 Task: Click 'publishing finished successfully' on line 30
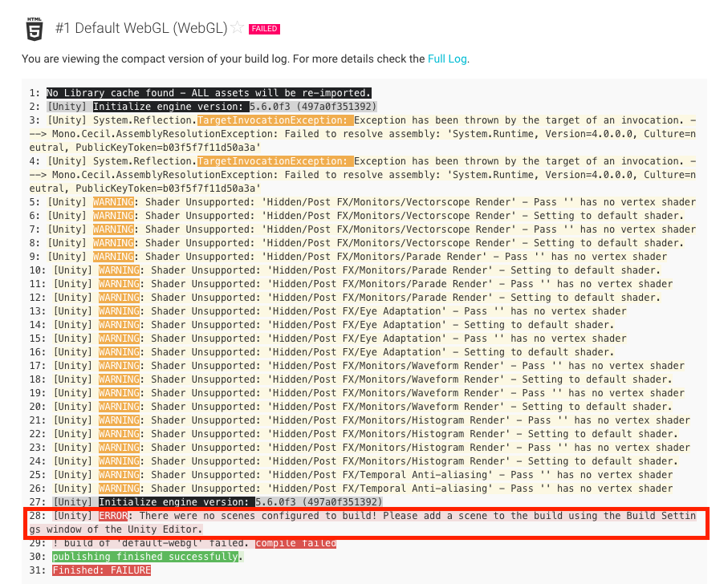click(146, 557)
